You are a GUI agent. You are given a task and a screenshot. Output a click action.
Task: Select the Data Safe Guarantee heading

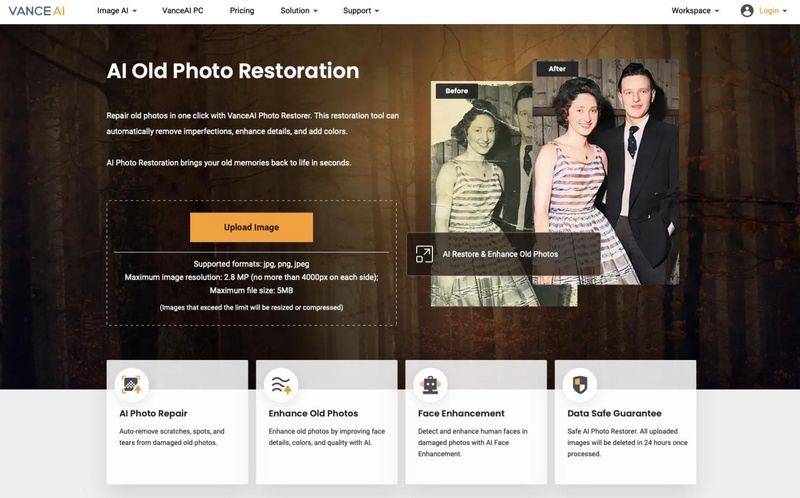[x=614, y=413]
